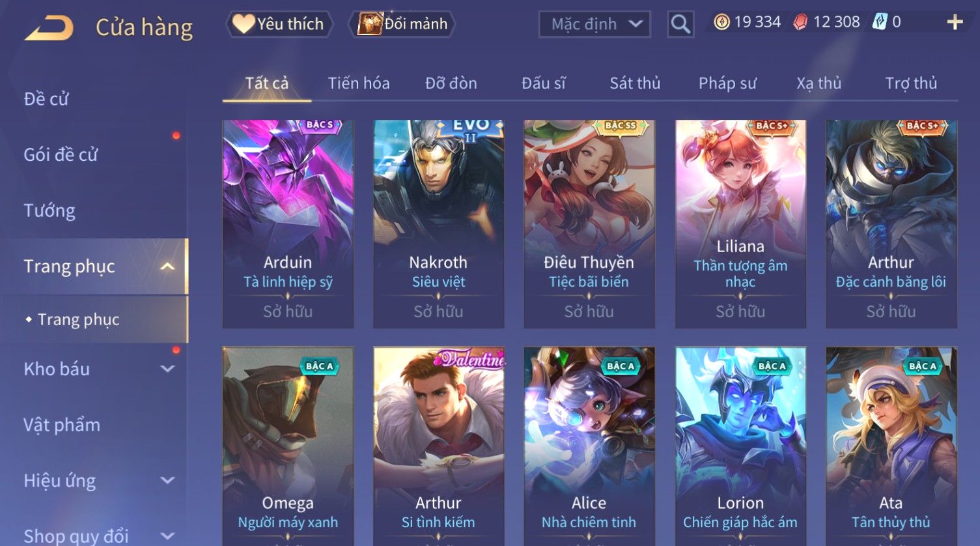Screen dimensions: 980x546
Task: Switch to the Tiến hóa tab
Action: pyautogui.click(x=359, y=83)
